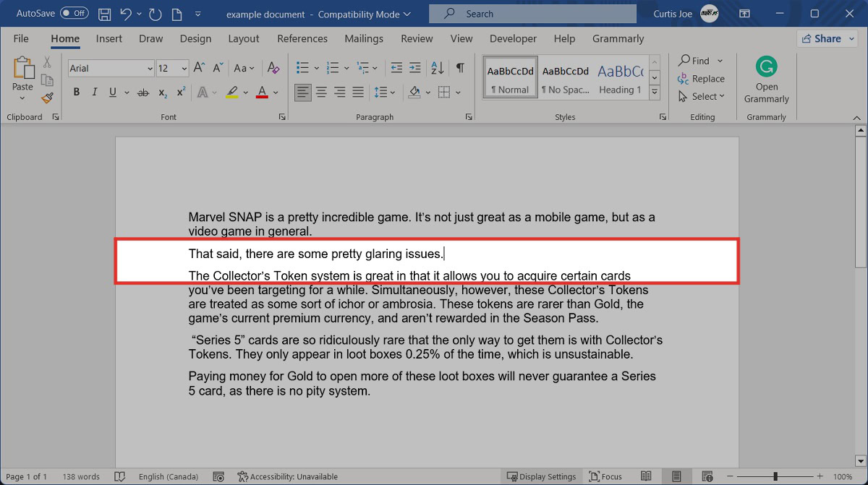Undo the last action
The height and width of the screenshot is (485, 868).
(x=125, y=14)
